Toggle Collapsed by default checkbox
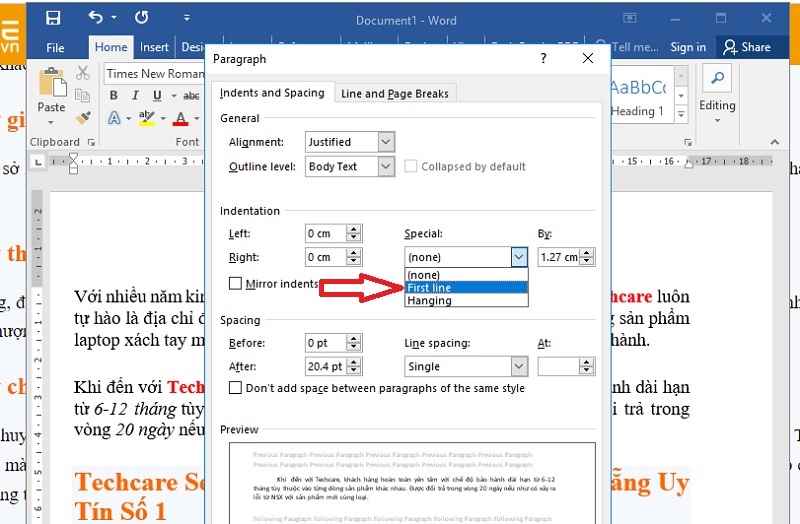800x524 pixels. click(410, 166)
